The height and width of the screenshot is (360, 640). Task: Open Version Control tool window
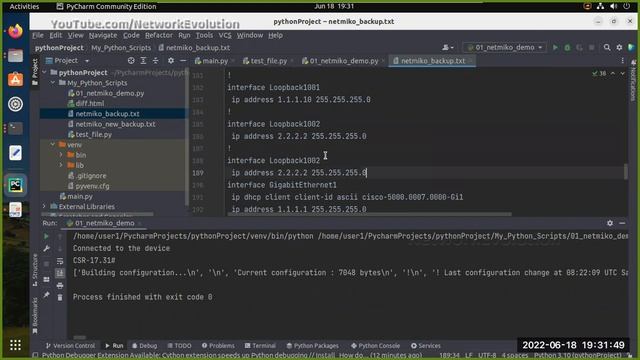pos(70,346)
